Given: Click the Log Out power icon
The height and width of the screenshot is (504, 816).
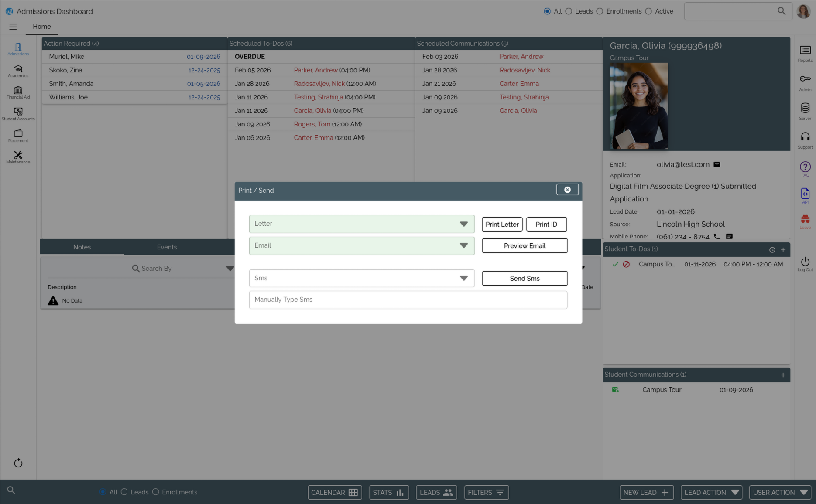Looking at the screenshot, I should pyautogui.click(x=805, y=263).
